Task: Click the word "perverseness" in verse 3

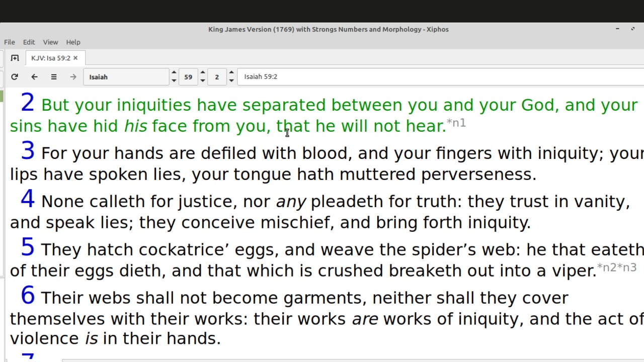Action: point(476,174)
